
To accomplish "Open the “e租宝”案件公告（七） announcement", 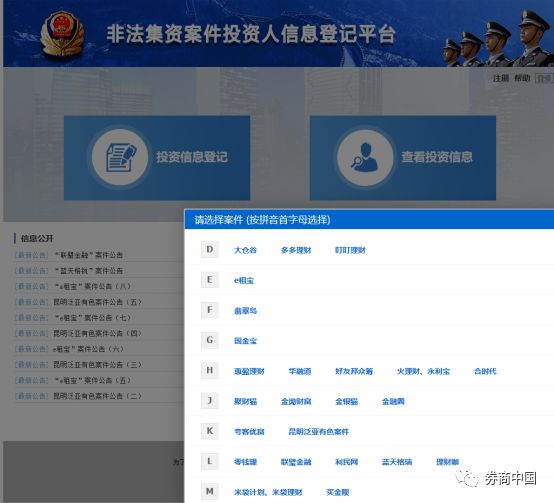I will pos(92,318).
